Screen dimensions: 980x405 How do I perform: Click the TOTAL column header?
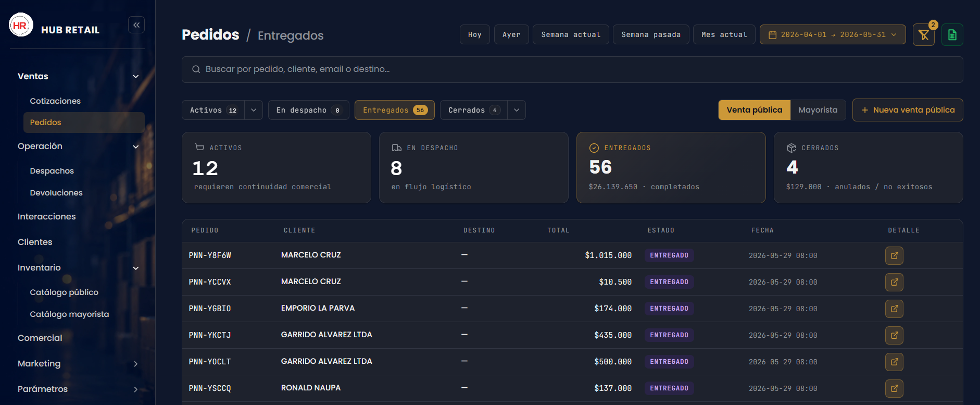(x=558, y=230)
